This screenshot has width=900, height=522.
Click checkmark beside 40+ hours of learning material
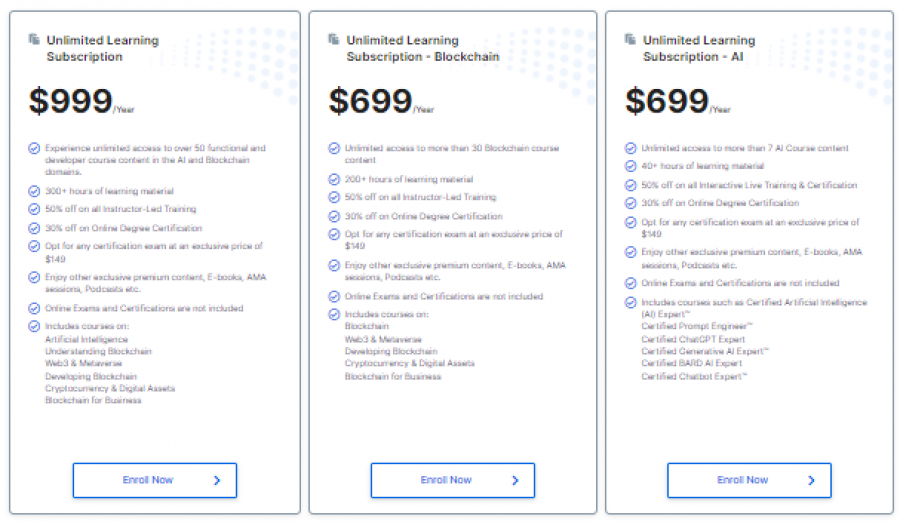[631, 166]
